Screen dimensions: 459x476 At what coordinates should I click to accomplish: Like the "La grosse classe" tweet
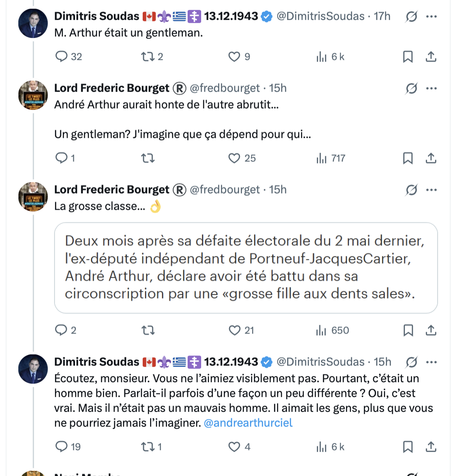(235, 330)
